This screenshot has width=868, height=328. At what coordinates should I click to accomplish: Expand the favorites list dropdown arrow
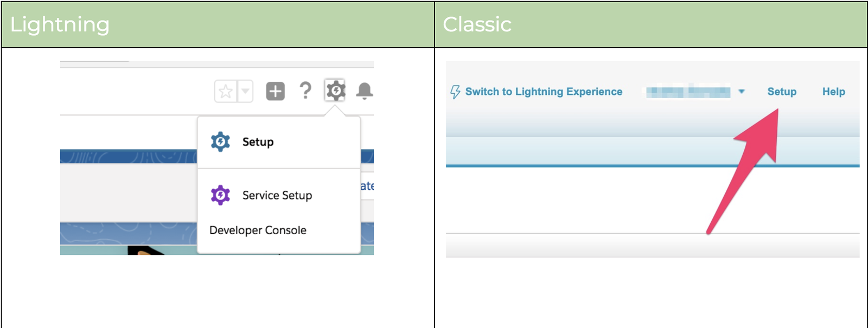pos(244,91)
